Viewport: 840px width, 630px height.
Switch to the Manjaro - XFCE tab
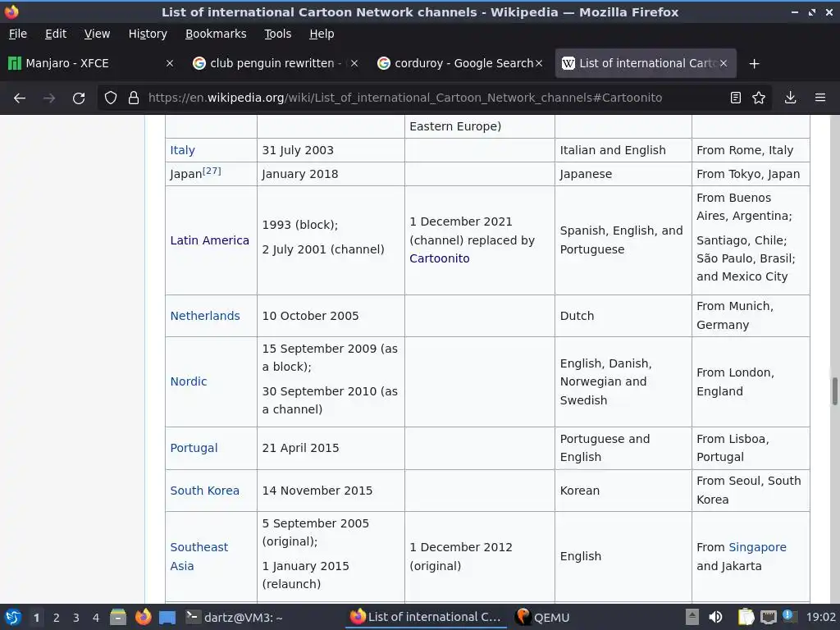91,64
